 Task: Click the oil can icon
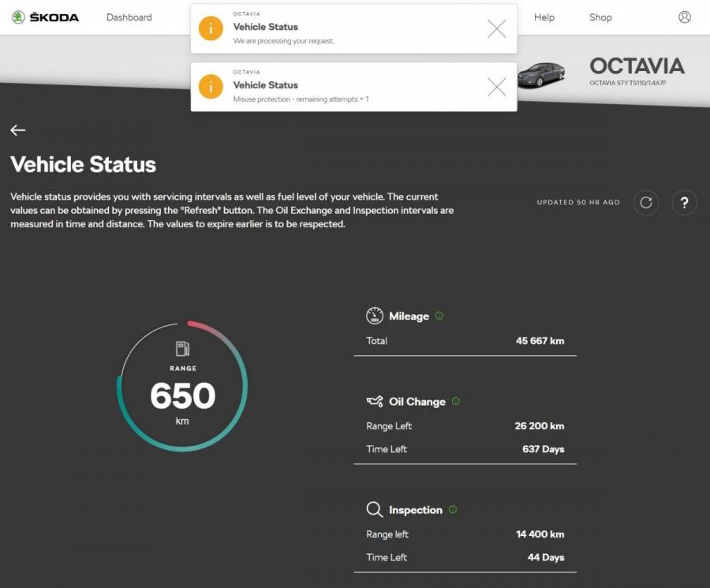point(374,402)
